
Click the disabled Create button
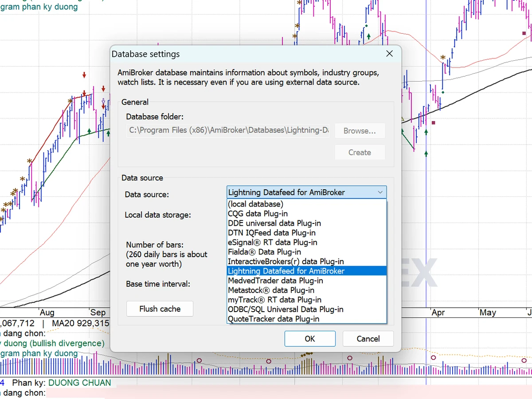(360, 152)
